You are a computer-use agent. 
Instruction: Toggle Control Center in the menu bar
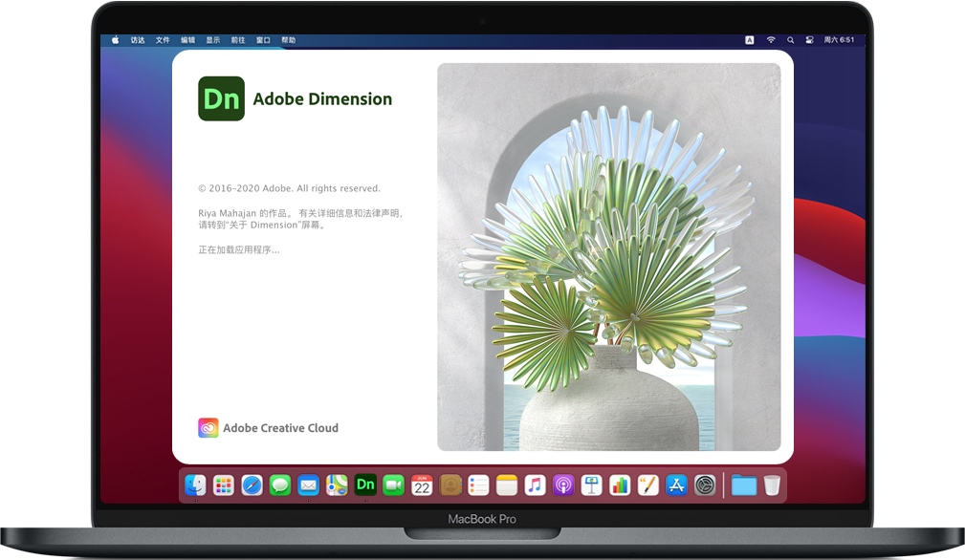(x=809, y=40)
